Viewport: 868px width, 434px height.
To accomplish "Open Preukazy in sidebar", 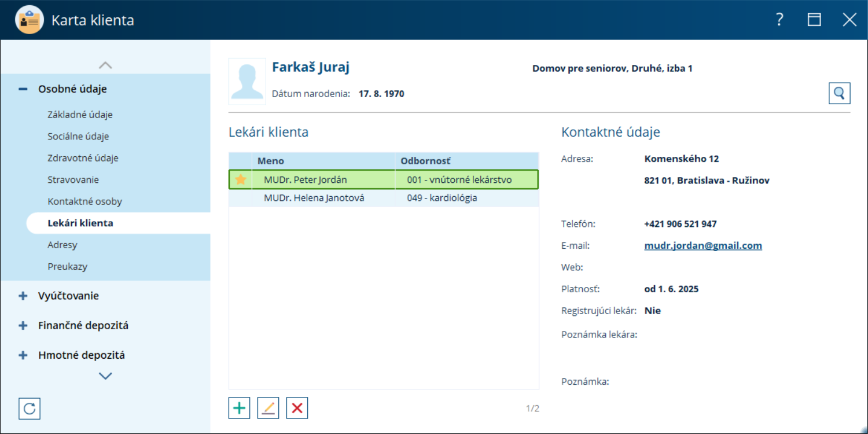I will [67, 267].
